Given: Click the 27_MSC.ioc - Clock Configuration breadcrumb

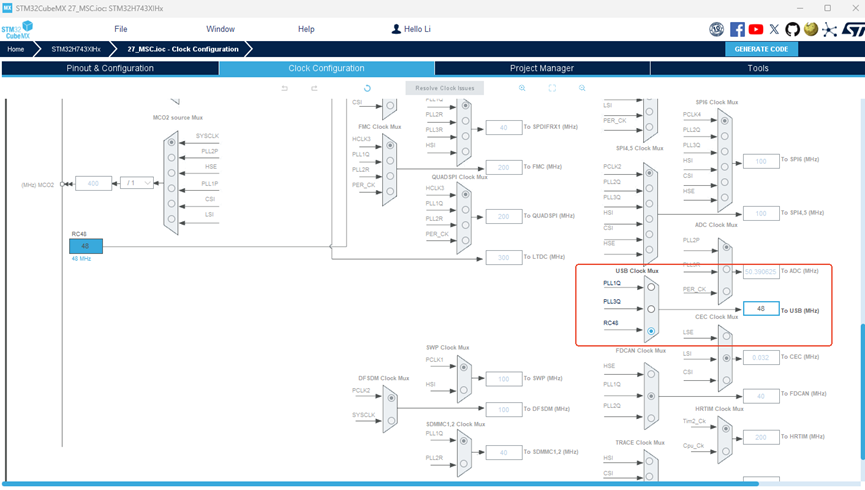Looking at the screenshot, I should coord(183,49).
